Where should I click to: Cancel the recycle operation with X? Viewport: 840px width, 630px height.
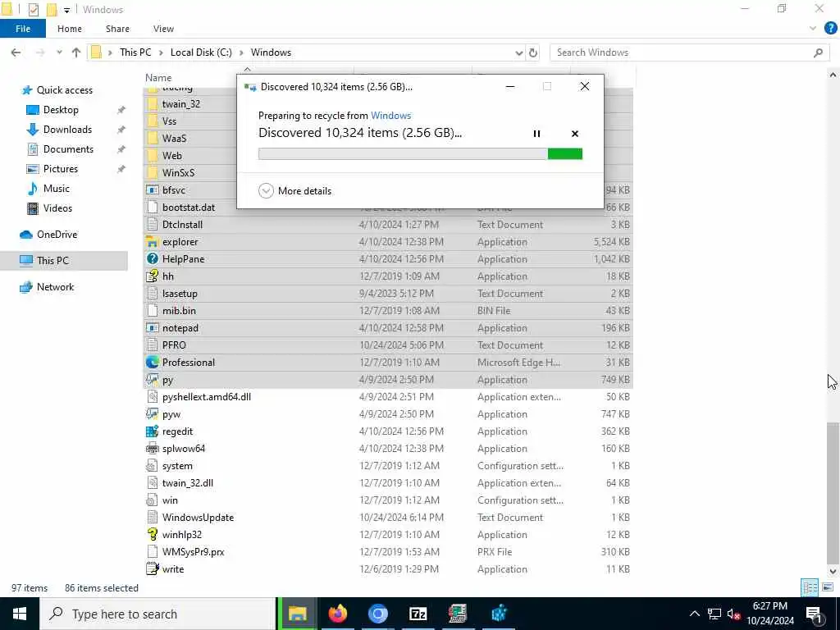pyautogui.click(x=575, y=134)
